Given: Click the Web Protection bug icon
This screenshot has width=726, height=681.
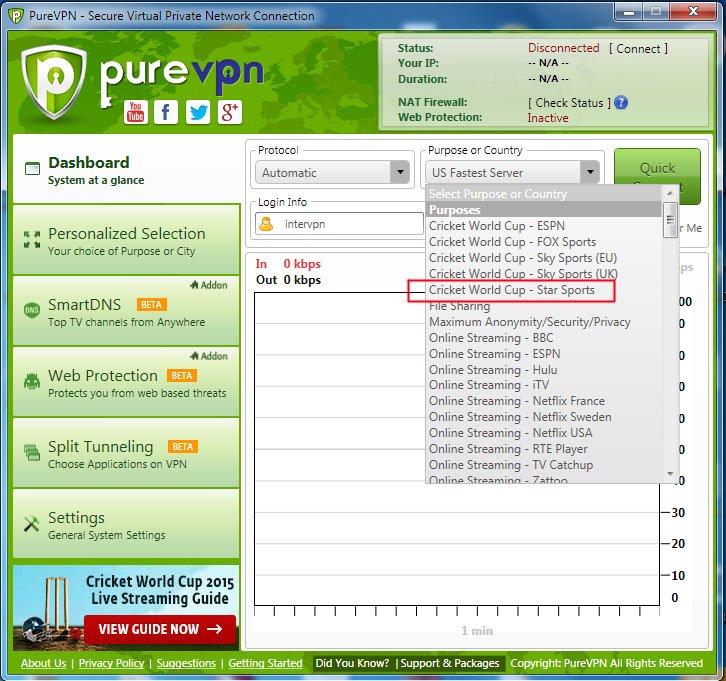Looking at the screenshot, I should (x=32, y=381).
